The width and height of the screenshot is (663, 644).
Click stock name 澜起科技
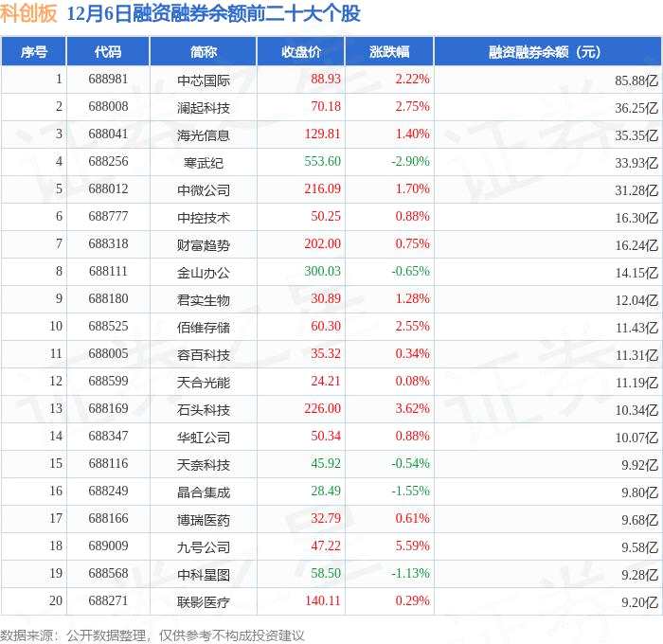click(204, 108)
